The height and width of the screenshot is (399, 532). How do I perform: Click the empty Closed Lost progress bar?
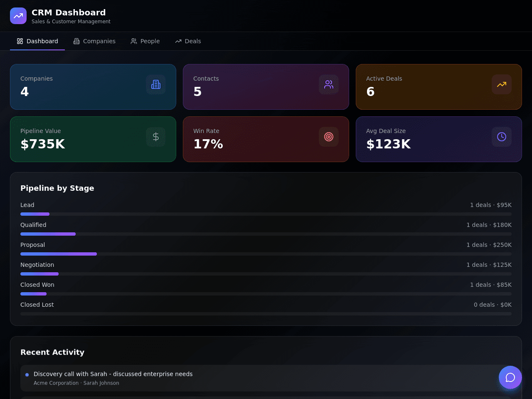coord(266,314)
